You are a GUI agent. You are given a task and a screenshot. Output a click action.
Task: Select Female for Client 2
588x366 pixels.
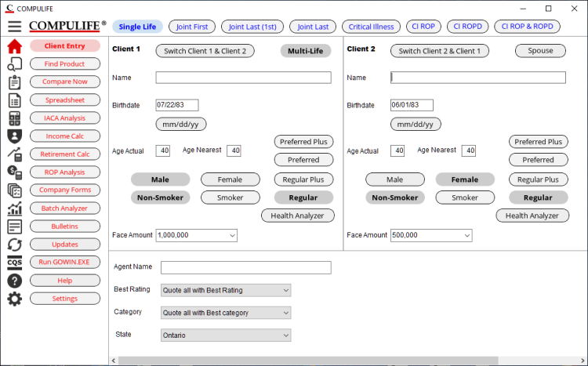[465, 179]
